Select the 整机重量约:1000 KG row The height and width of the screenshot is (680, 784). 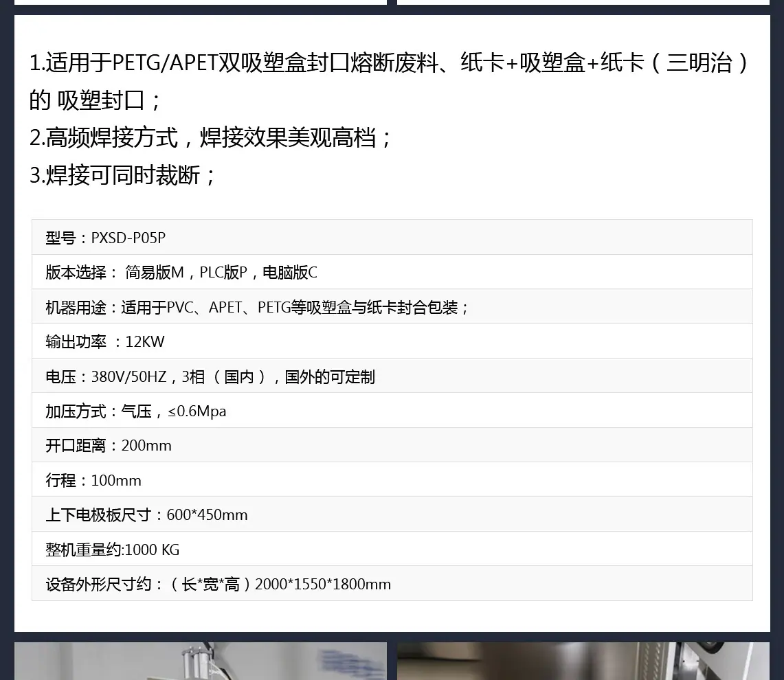392,549
